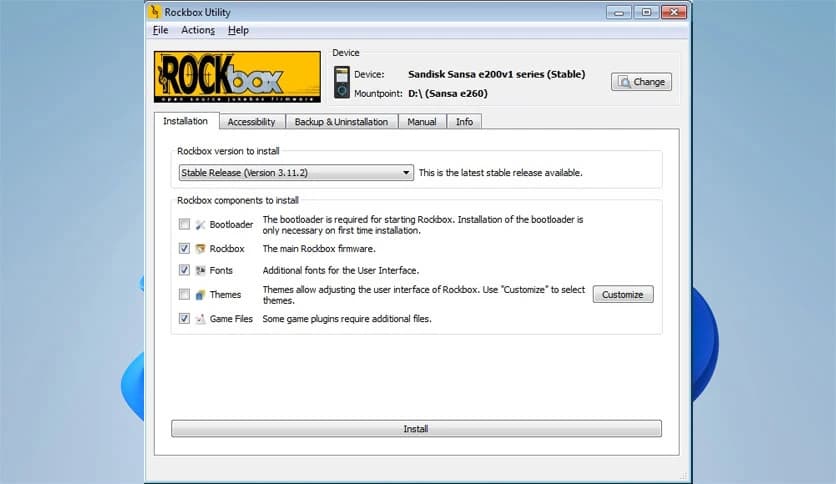This screenshot has height=484, width=836.
Task: Click the 'The main Rockbox firmware.' description
Action: click(x=319, y=249)
